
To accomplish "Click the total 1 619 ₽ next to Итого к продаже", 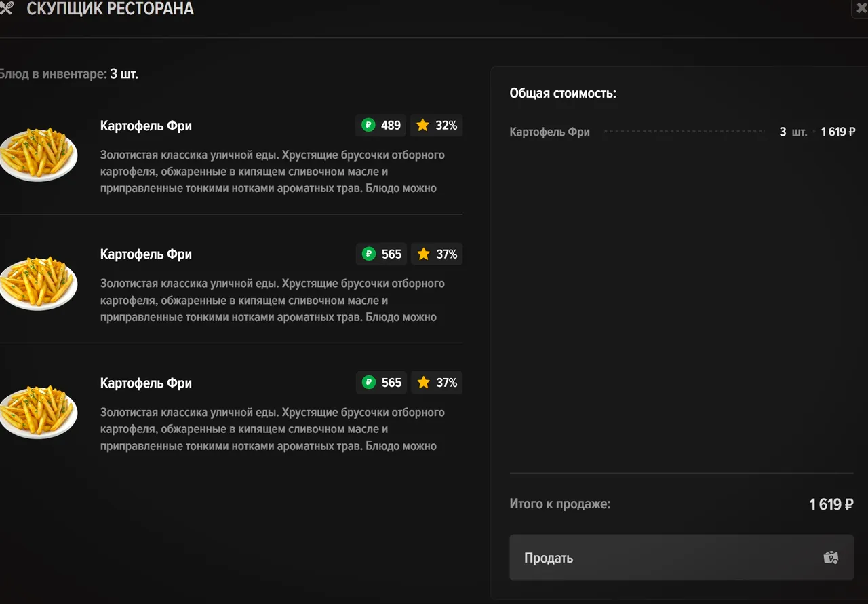I will click(x=831, y=504).
